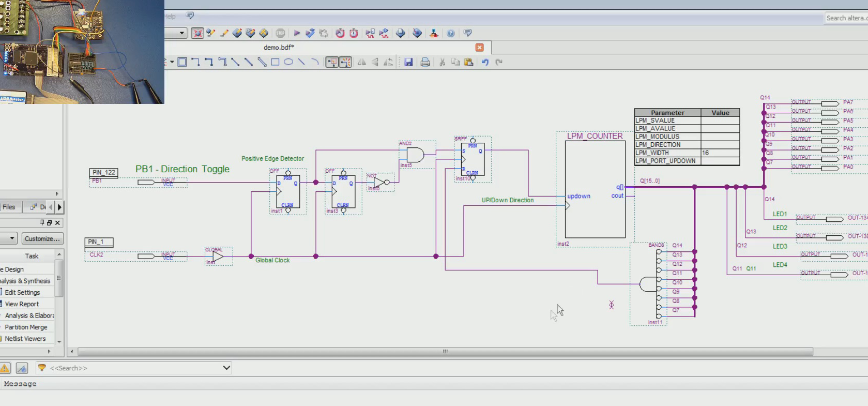Click the Start Compilation play icon

click(x=297, y=33)
